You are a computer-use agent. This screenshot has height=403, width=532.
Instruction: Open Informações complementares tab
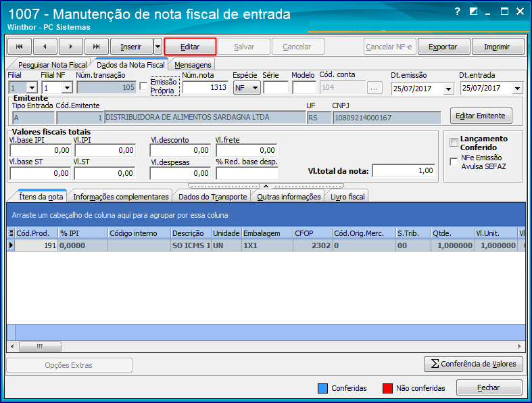coord(121,197)
